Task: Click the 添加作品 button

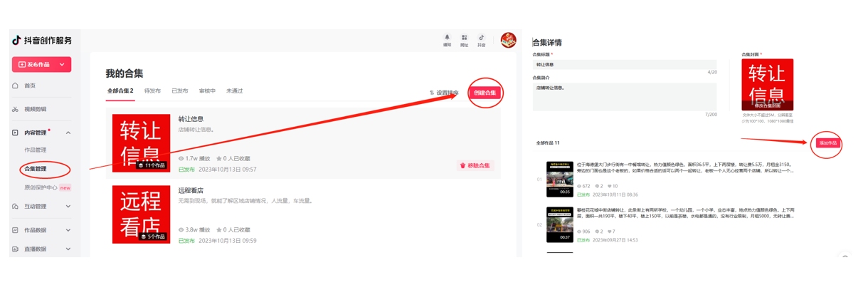Action: [x=828, y=143]
